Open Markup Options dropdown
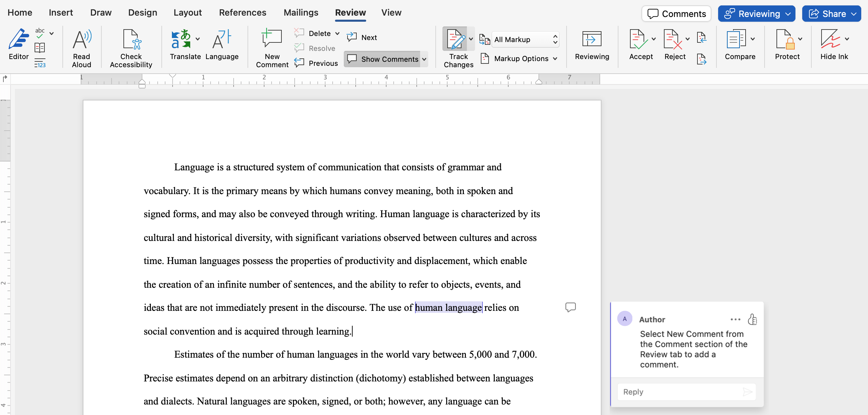 click(519, 59)
